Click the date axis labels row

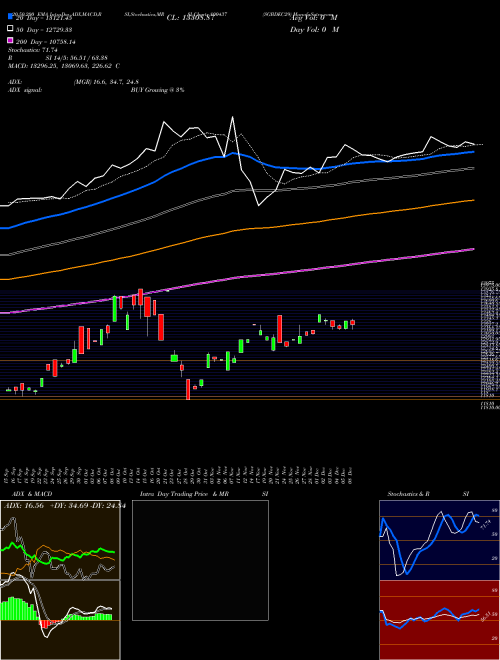tap(178, 474)
